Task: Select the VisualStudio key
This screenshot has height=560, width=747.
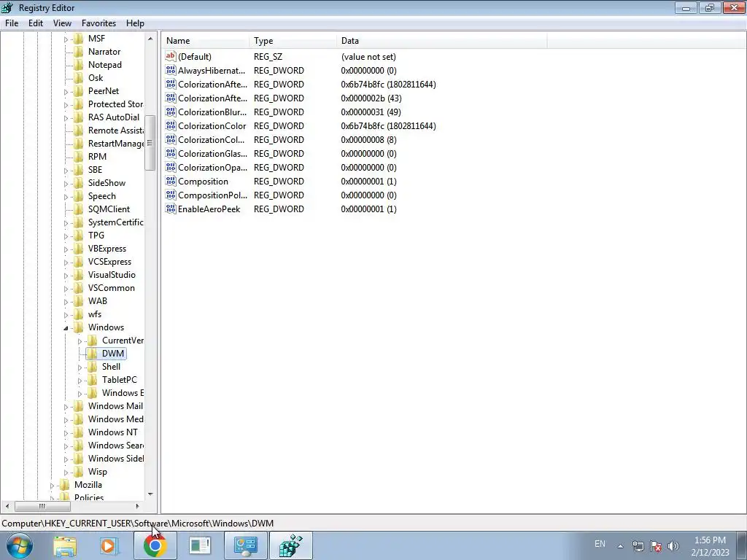Action: [x=112, y=275]
